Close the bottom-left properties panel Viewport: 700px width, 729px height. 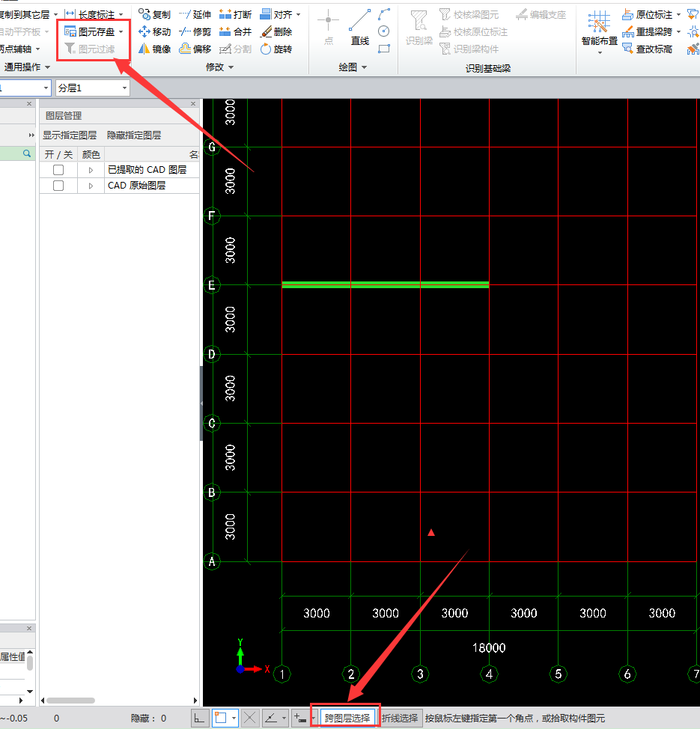(x=29, y=628)
